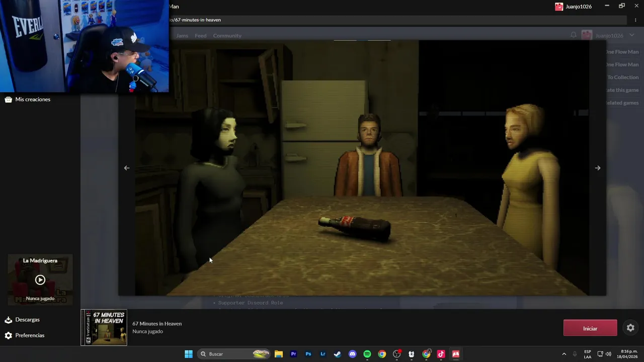This screenshot has height=362, width=644.
Task: Launch Premiere Pro from the taskbar
Action: 293,354
